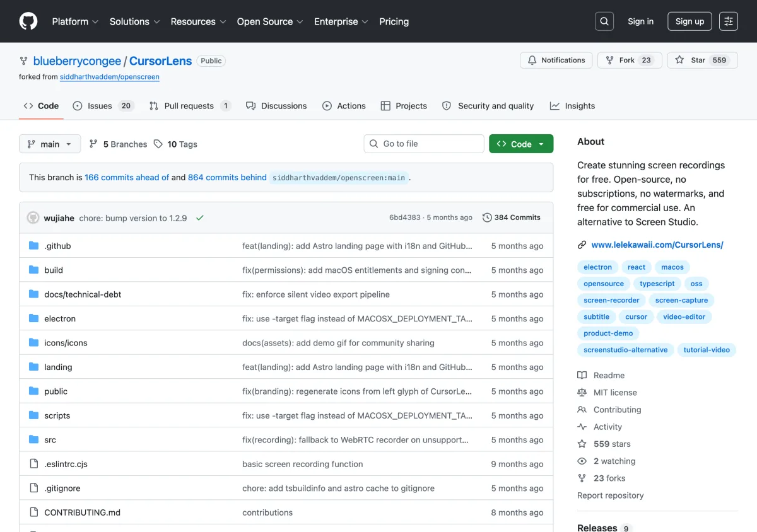Open the www.lelekawaii.com/CursorLens/ link
The width and height of the screenshot is (757, 532).
657,245
